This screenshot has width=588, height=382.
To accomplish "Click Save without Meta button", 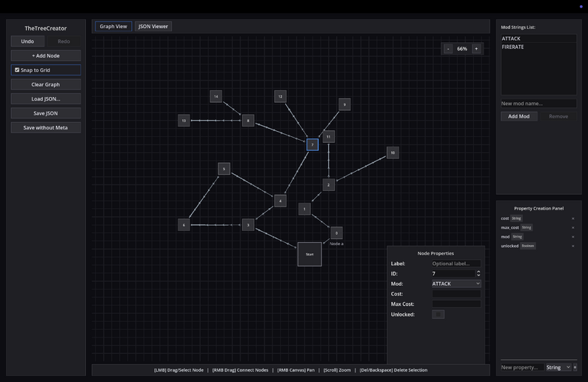I will 46,127.
